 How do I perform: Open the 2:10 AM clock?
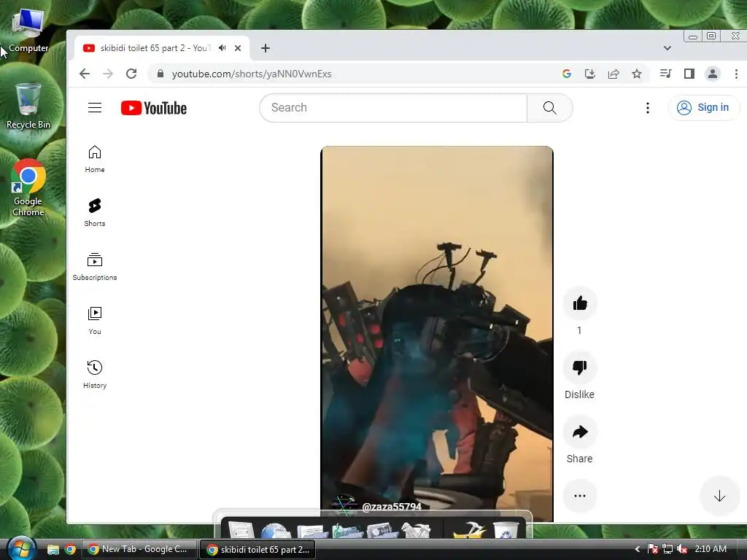(711, 549)
